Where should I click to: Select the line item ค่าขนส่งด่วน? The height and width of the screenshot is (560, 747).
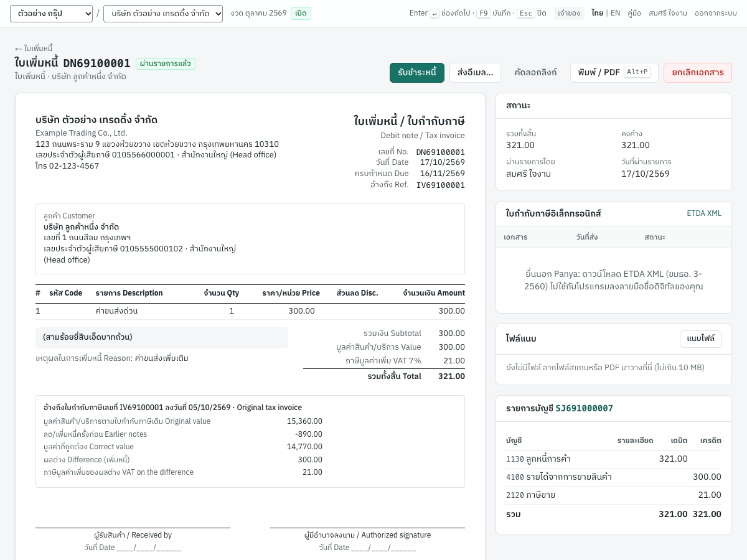click(250, 311)
